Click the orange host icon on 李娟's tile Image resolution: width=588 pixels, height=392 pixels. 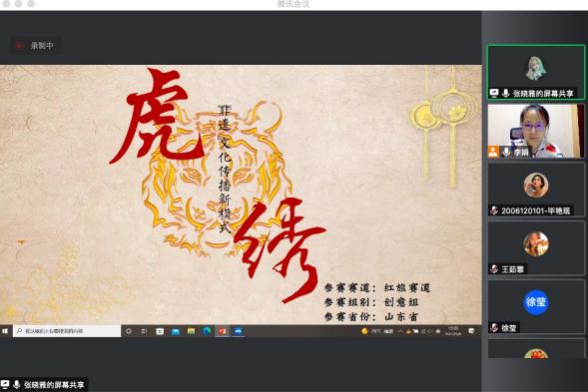493,152
